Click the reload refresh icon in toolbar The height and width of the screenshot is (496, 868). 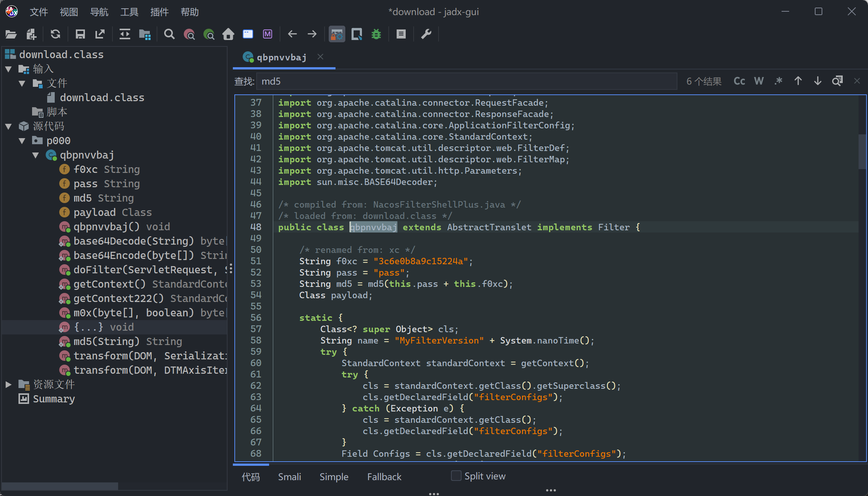[55, 34]
